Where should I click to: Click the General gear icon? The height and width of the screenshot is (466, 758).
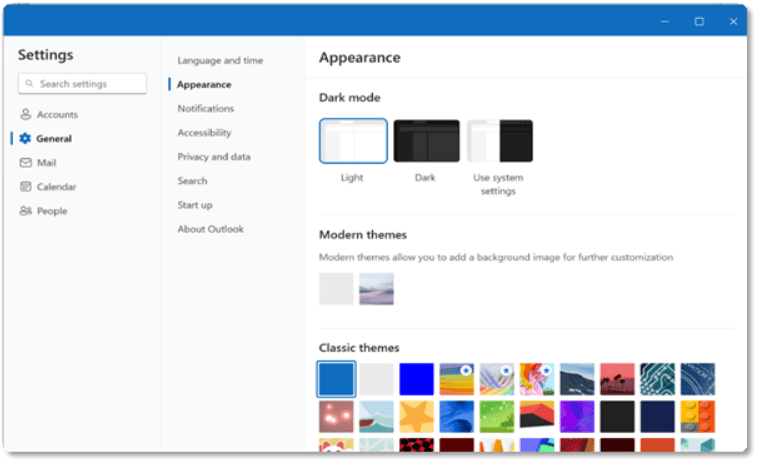[25, 139]
